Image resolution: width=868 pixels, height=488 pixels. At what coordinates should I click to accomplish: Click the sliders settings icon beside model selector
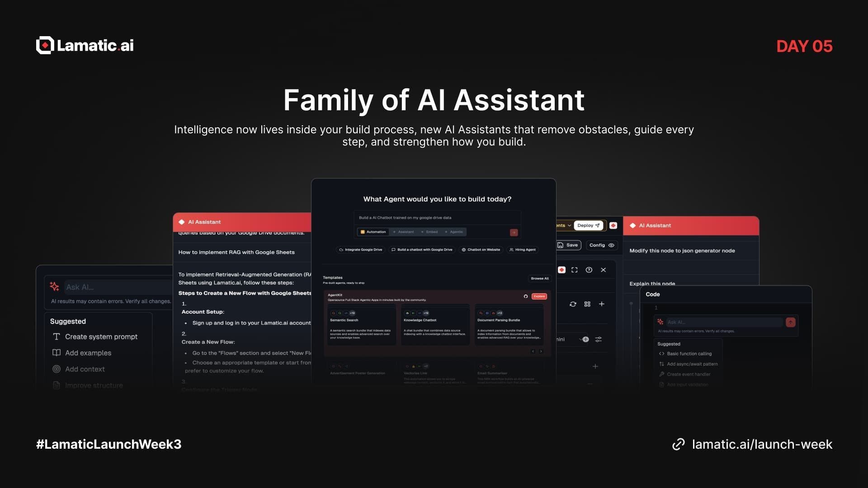(x=598, y=339)
